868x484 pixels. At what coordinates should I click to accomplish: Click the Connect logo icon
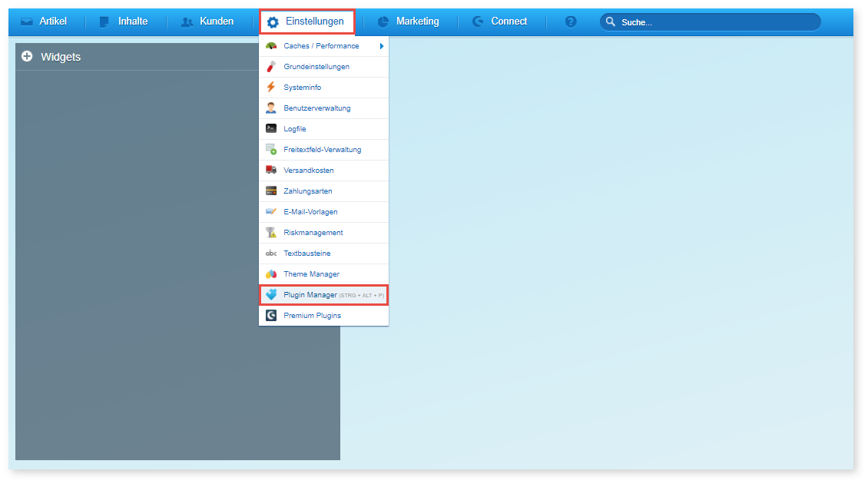point(478,22)
